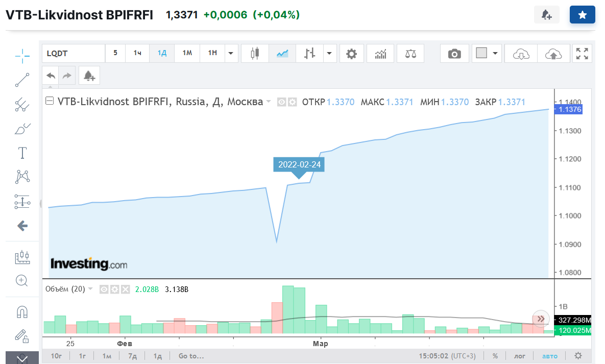This screenshot has width=605, height=364.
Task: Click the 2022-02-24 date label marker
Action: tap(299, 164)
